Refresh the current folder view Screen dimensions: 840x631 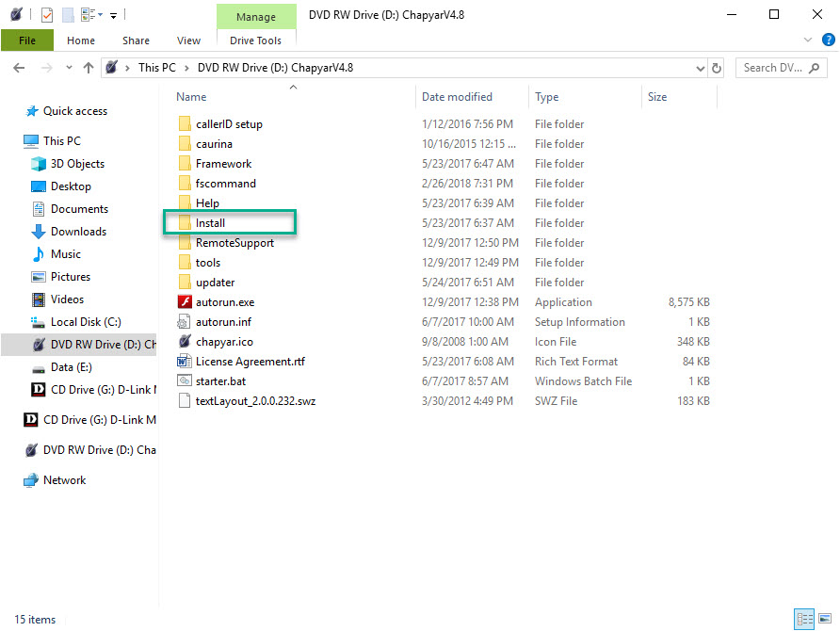coord(717,68)
